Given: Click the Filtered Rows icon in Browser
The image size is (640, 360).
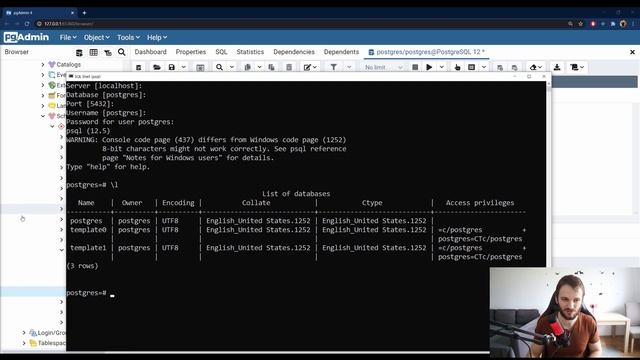Looking at the screenshot, I should pyautogui.click(x=108, y=52).
